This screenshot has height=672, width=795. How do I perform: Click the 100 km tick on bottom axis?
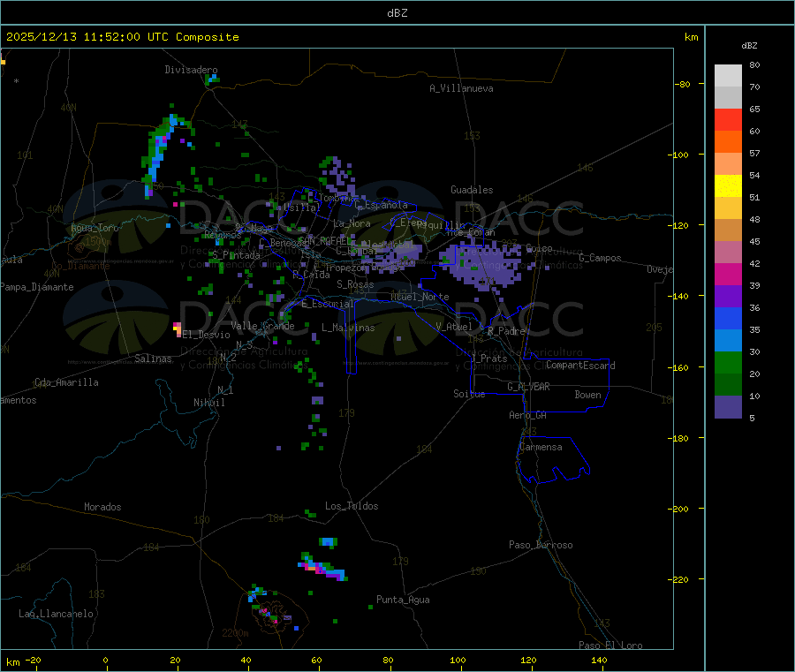458,660
